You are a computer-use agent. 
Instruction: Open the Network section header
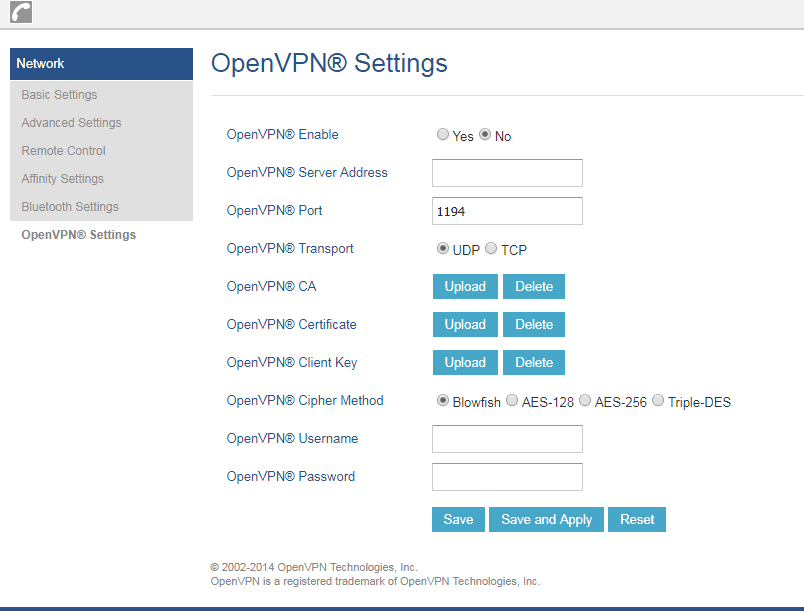tap(102, 64)
